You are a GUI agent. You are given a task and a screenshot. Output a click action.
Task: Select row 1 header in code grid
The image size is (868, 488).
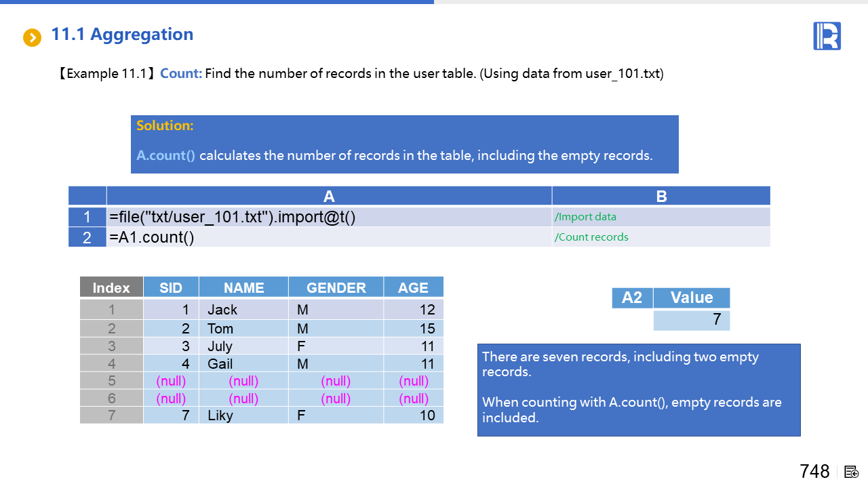pos(87,217)
